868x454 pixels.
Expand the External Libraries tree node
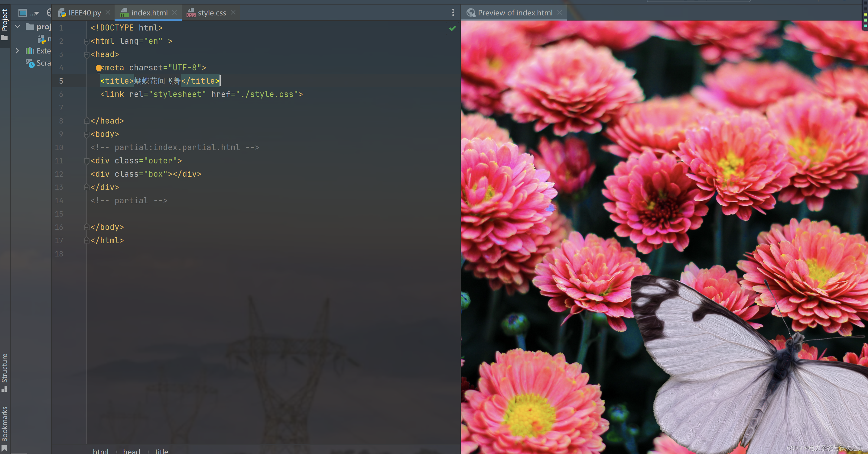[18, 50]
